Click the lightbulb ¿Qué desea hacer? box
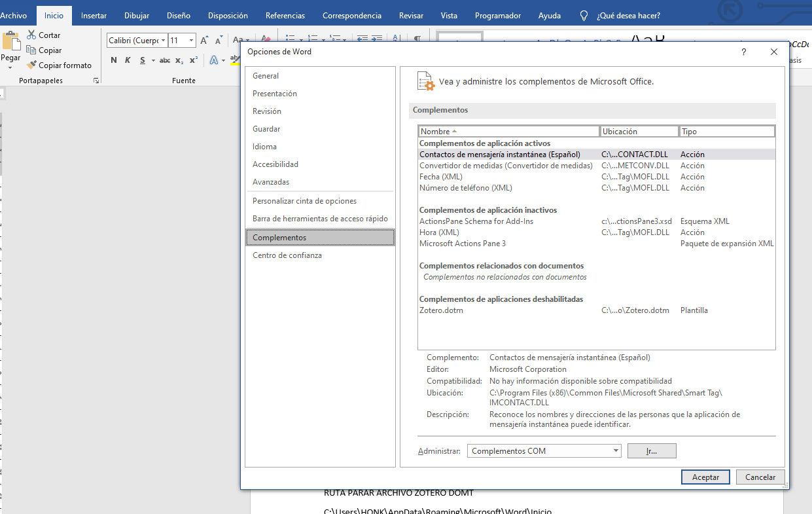Image resolution: width=812 pixels, height=514 pixels. [620, 15]
